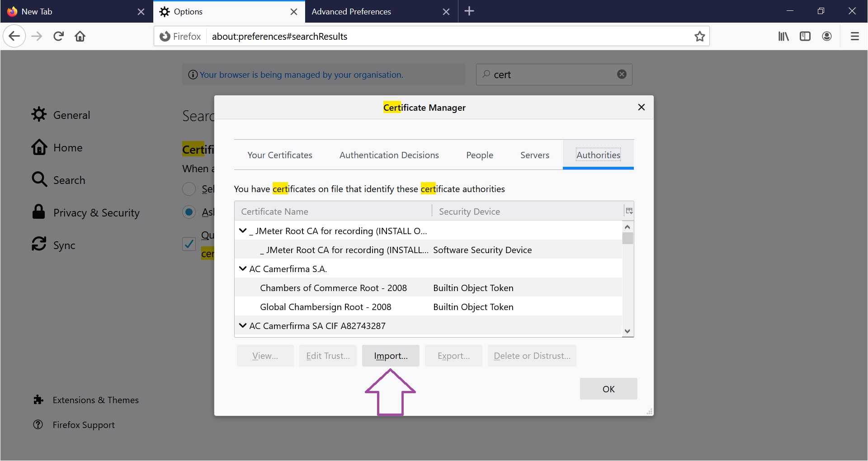Open the Servers tab
The width and height of the screenshot is (868, 461).
pos(534,155)
